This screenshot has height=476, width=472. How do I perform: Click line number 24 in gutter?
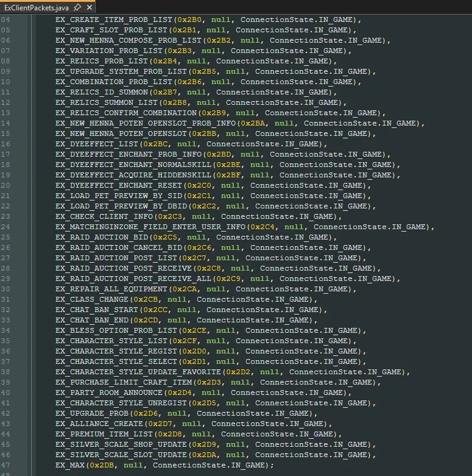tap(5, 227)
